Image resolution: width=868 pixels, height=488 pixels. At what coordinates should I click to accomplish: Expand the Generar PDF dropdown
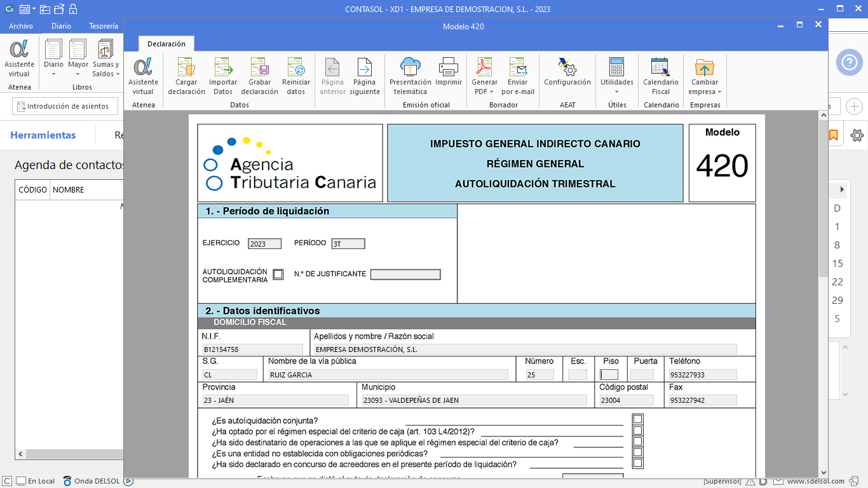(484, 91)
